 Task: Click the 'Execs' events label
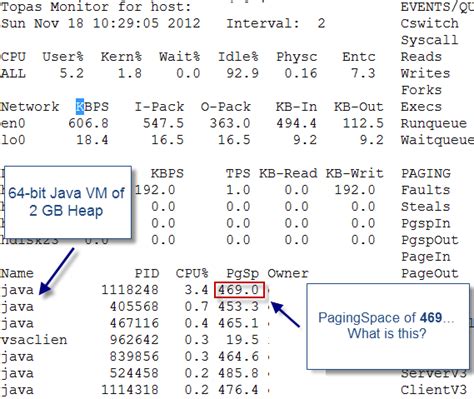(x=421, y=107)
